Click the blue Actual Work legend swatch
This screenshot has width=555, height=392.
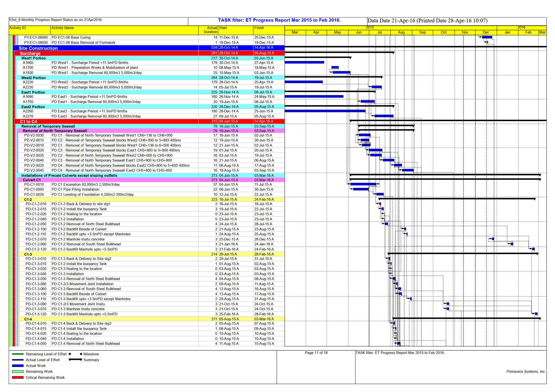point(18,366)
